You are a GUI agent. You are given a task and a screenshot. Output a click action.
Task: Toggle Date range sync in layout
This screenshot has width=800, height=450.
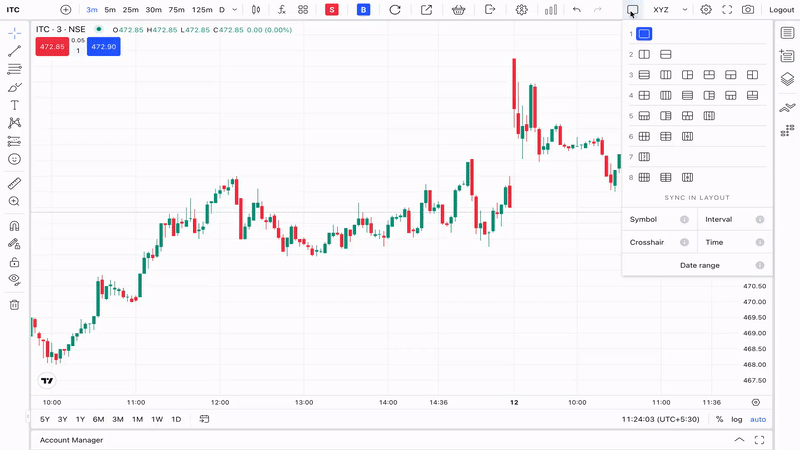(x=698, y=265)
